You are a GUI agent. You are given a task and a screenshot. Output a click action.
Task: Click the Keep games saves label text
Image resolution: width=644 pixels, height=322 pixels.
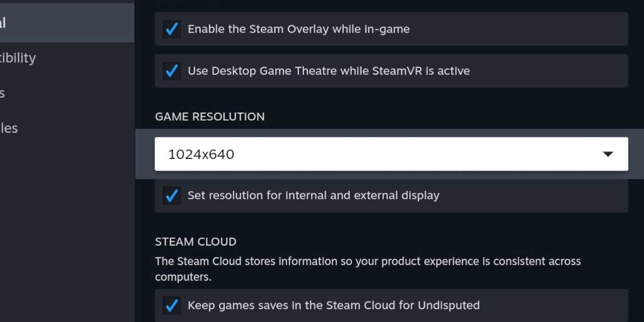point(334,306)
